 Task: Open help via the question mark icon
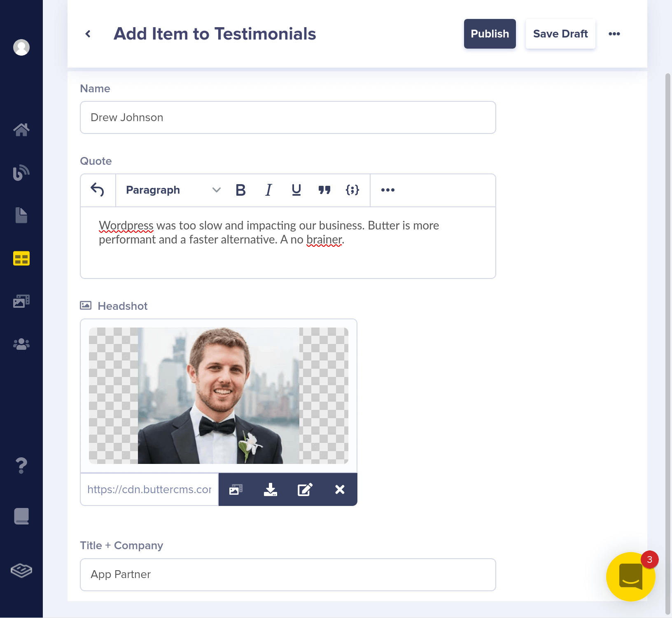point(21,465)
